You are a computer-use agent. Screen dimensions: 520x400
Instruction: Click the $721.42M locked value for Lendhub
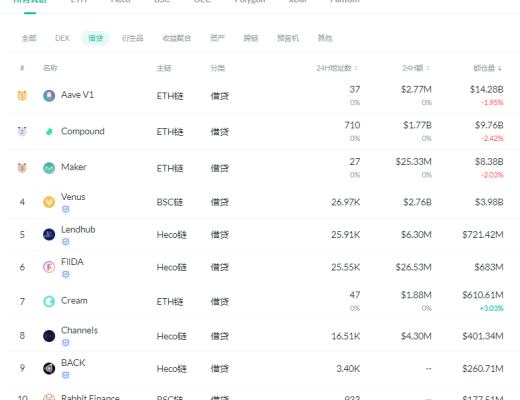point(483,235)
